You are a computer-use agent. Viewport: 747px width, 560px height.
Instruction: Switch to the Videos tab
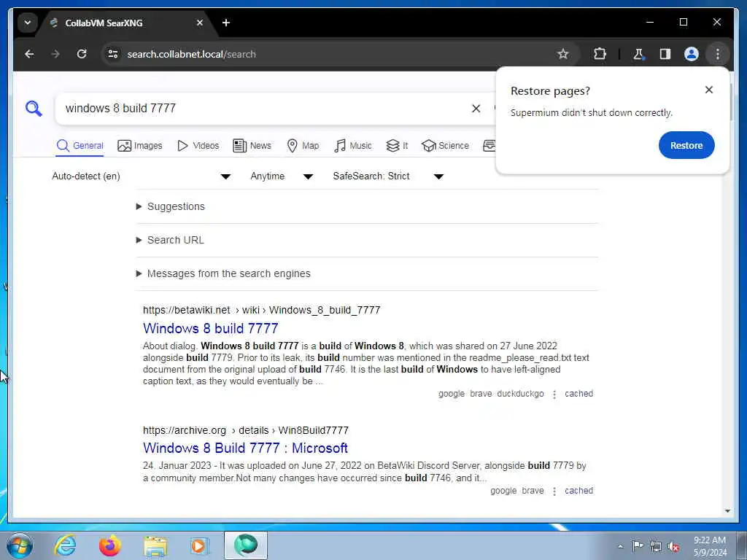(198, 146)
